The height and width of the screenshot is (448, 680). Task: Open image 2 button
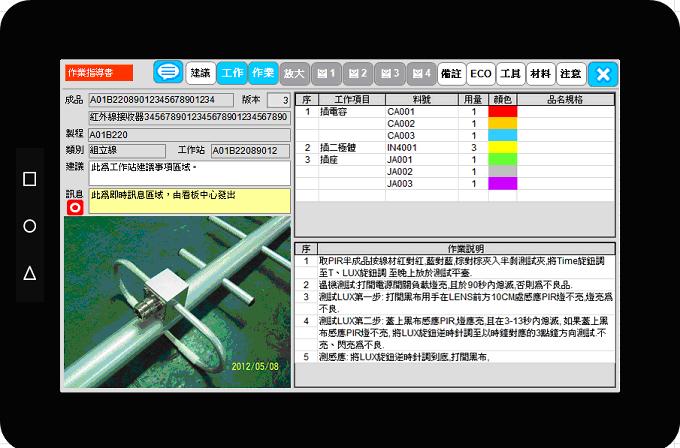[358, 74]
